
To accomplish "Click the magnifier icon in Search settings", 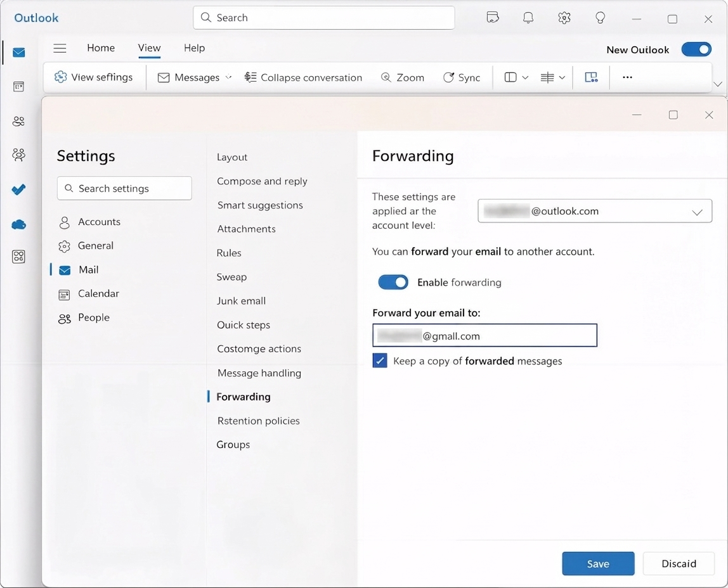I will click(68, 188).
